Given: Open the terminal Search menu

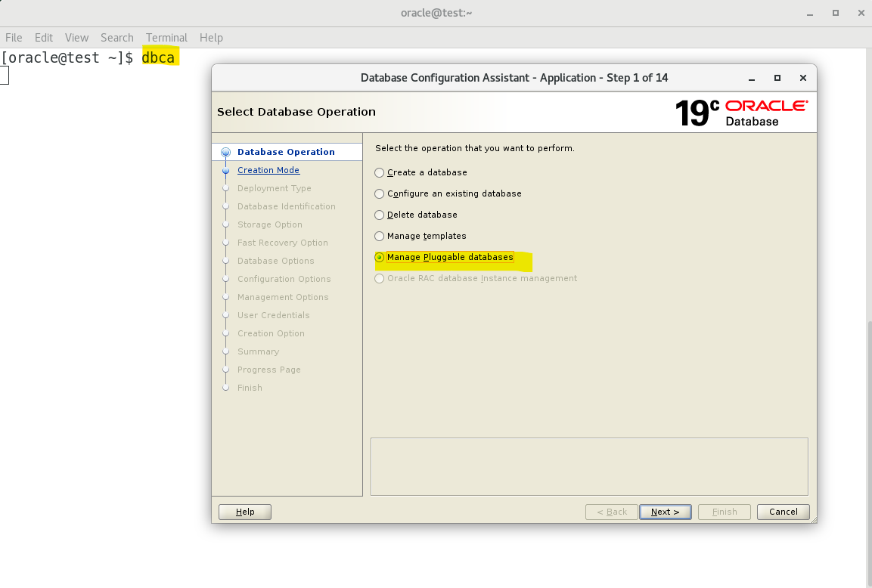Looking at the screenshot, I should (x=116, y=38).
